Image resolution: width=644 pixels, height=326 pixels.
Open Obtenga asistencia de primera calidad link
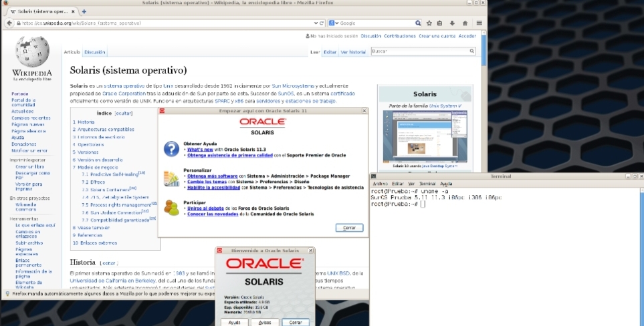coord(230,156)
